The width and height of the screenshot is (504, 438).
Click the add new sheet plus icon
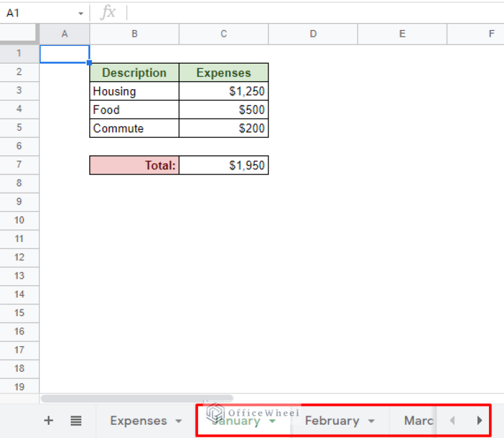(x=49, y=421)
